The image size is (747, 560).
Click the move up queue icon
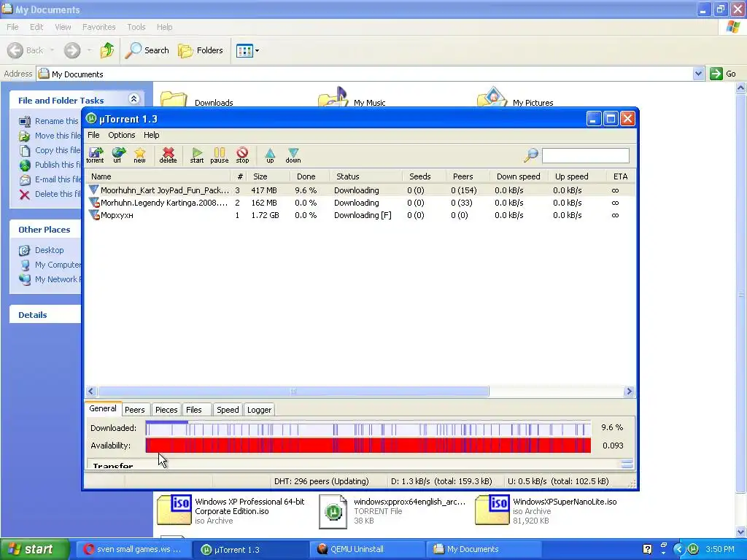click(x=270, y=155)
